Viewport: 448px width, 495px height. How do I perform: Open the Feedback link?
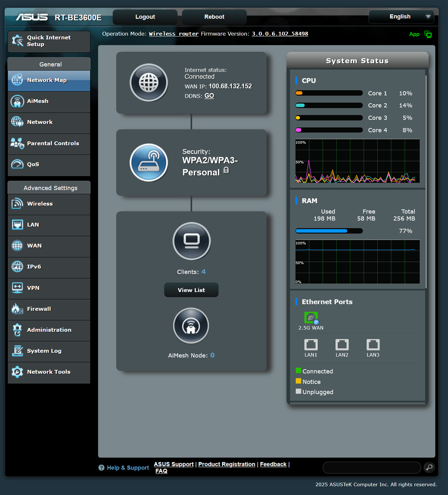273,464
